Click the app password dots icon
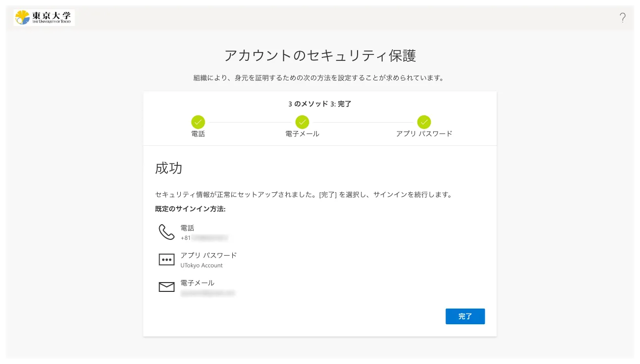640x364 pixels. pyautogui.click(x=167, y=260)
